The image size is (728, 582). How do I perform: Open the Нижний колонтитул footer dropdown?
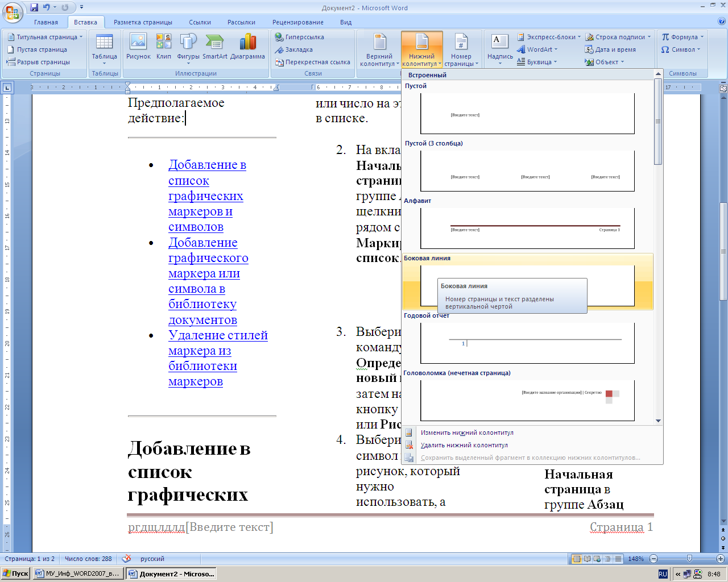click(422, 49)
